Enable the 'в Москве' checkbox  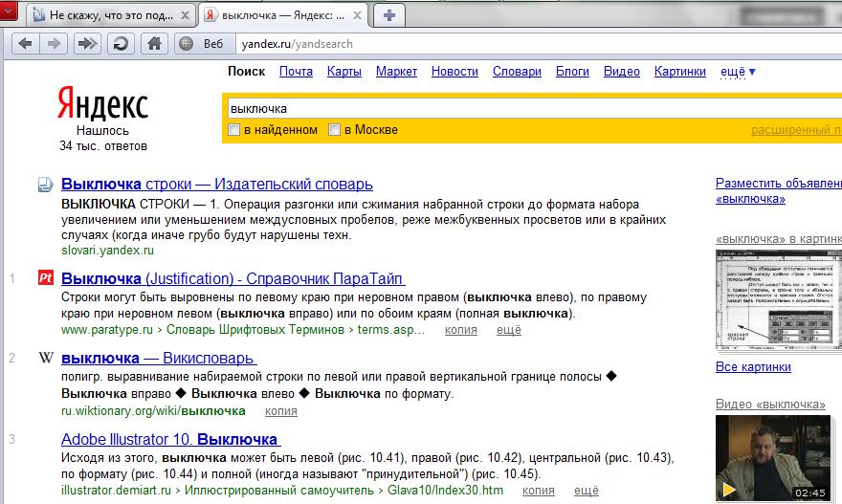tap(335, 130)
